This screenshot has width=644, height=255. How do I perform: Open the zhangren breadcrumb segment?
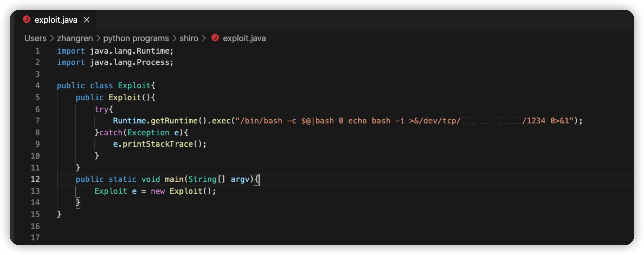(x=75, y=38)
